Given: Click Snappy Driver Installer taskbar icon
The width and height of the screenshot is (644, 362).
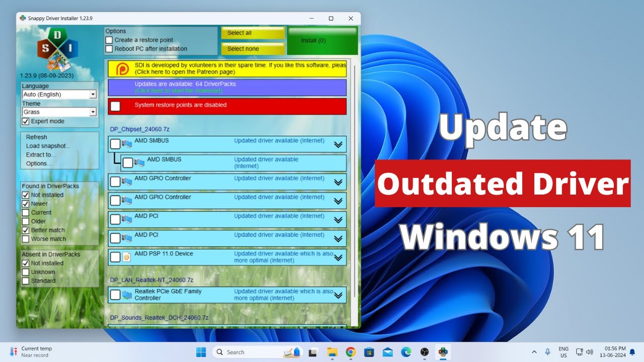Looking at the screenshot, I should tap(443, 352).
